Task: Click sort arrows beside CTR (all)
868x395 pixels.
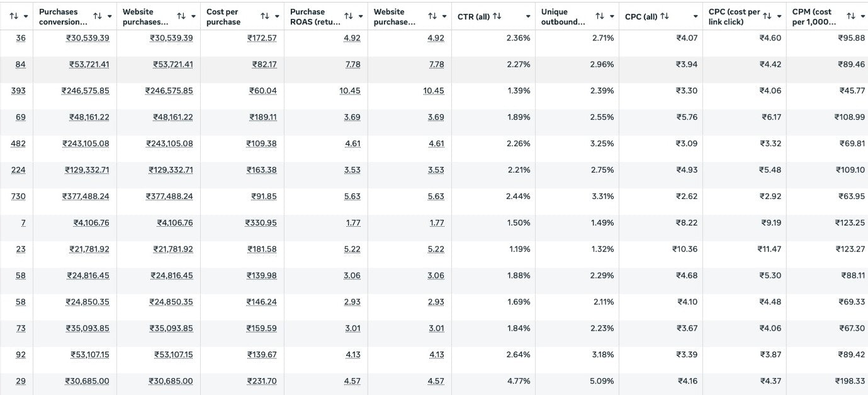Action: coord(497,16)
